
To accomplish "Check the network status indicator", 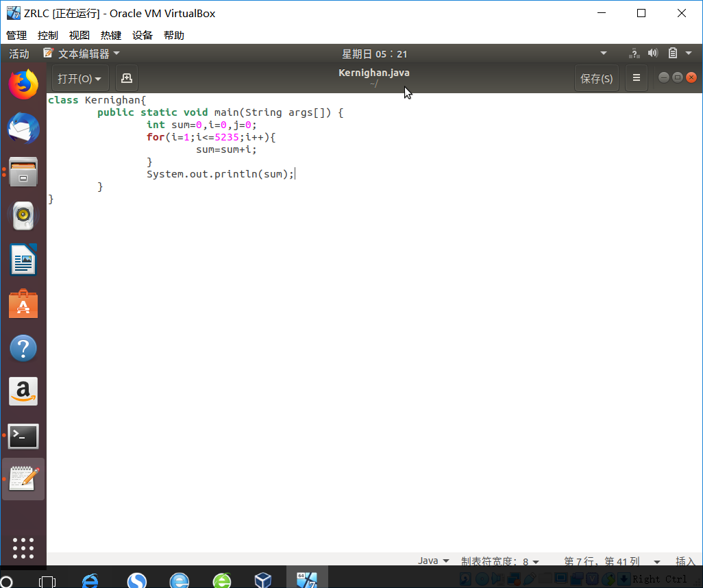I will point(634,53).
